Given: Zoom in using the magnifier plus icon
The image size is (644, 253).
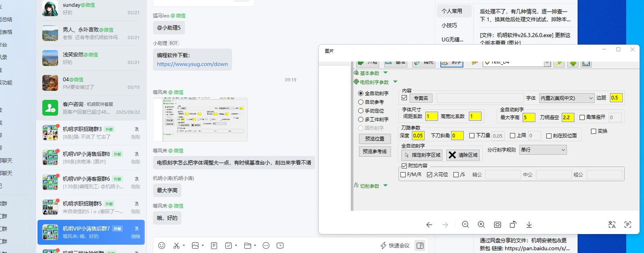Looking at the screenshot, I should tap(481, 224).
